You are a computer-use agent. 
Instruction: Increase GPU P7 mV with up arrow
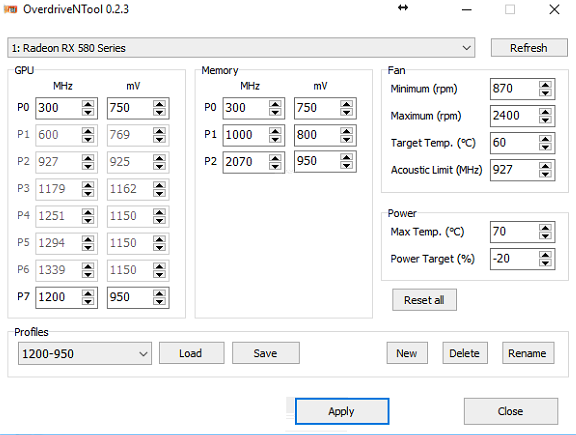[x=159, y=293]
